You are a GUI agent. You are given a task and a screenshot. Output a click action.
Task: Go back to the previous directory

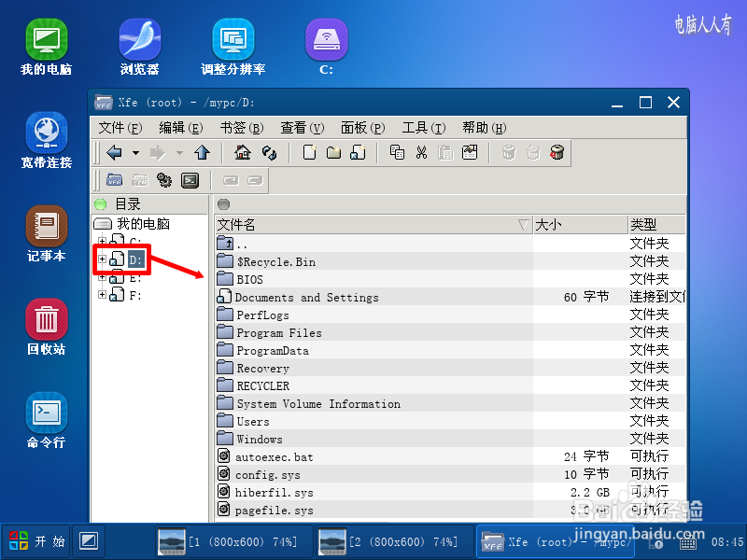[x=114, y=153]
